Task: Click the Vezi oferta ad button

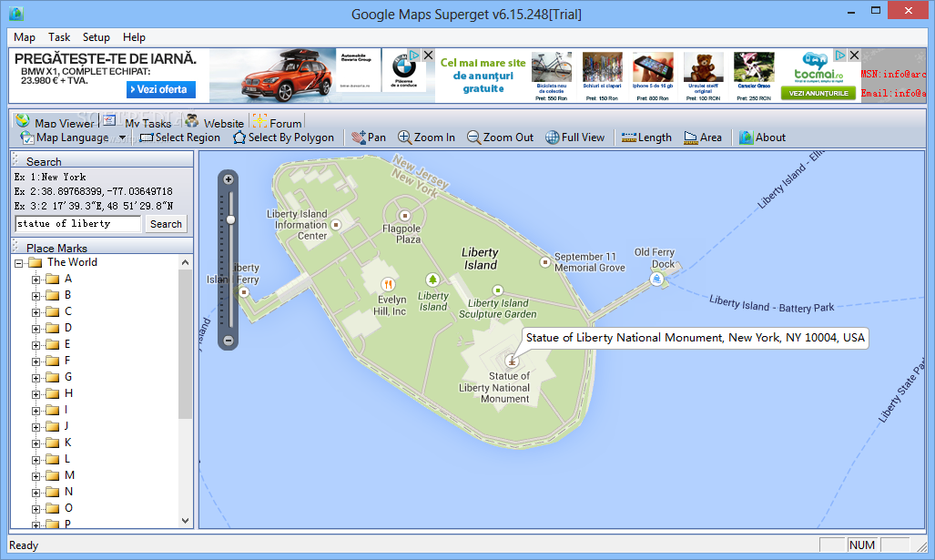Action: 161,89
